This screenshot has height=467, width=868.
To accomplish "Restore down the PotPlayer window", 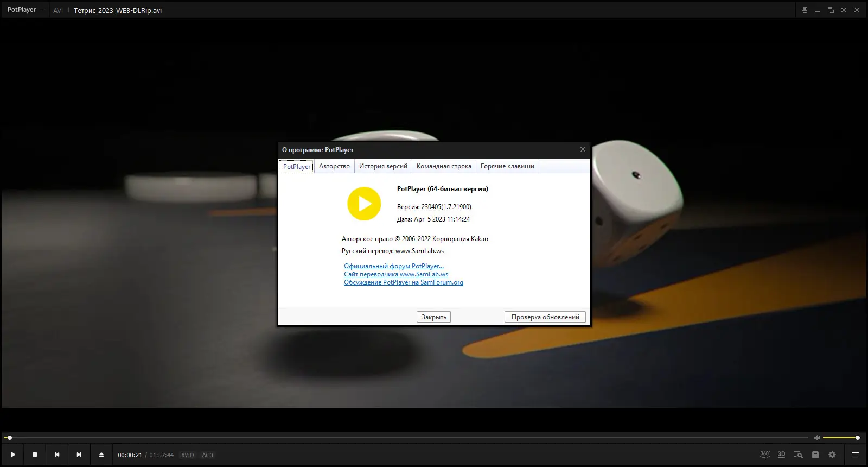I will (831, 10).
